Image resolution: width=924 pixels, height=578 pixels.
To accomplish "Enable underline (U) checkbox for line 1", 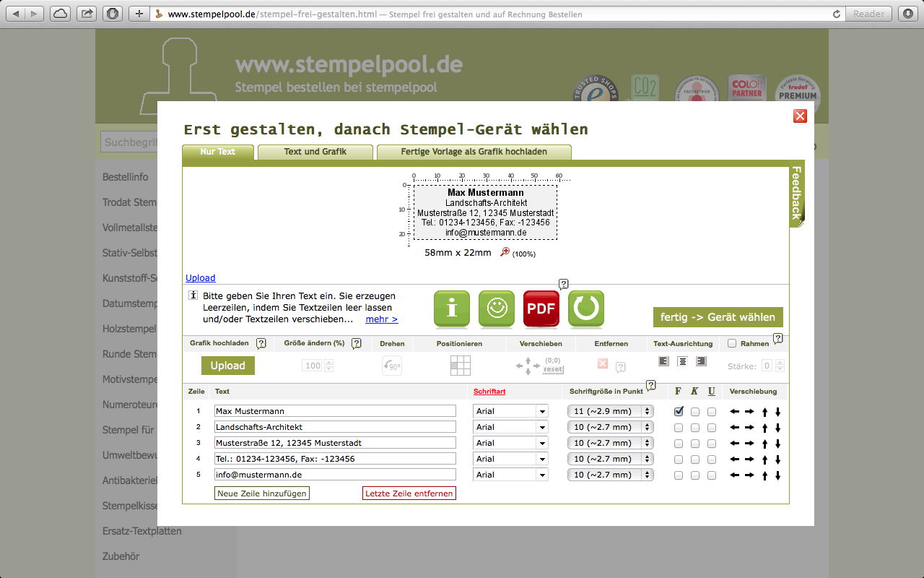I will (712, 412).
